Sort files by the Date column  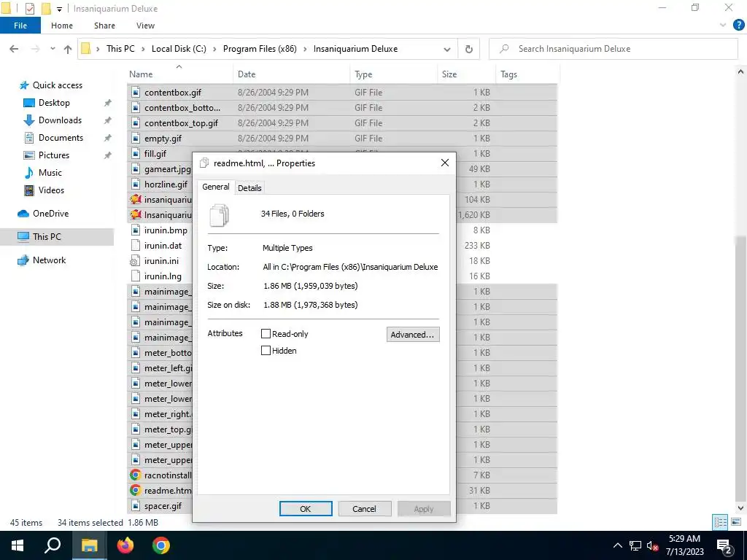pyautogui.click(x=292, y=74)
